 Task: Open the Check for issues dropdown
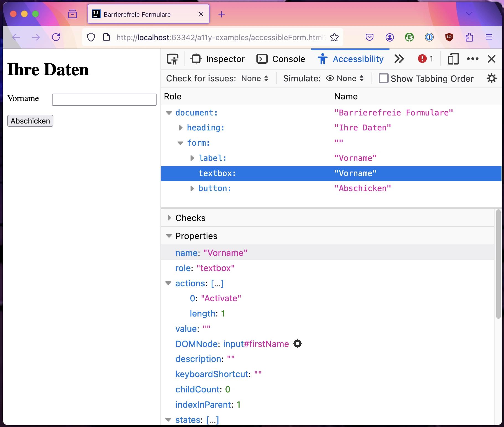coord(254,79)
